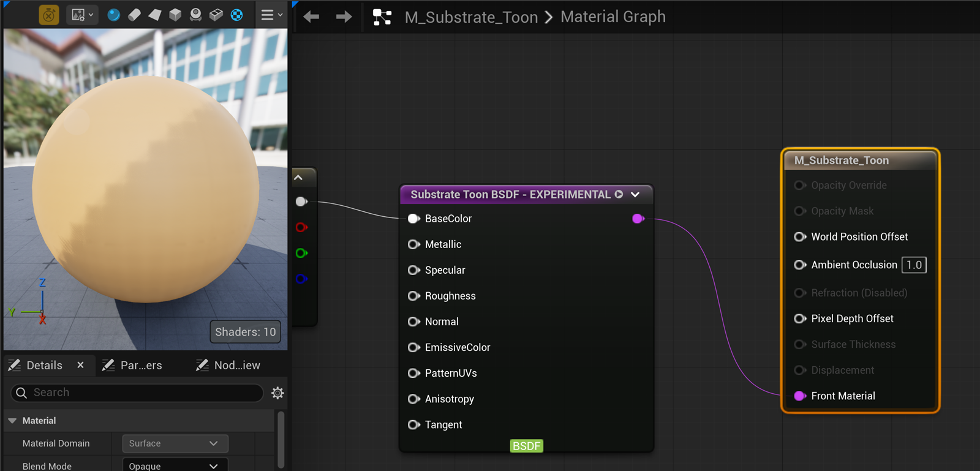The height and width of the screenshot is (471, 980).
Task: Click the Normal input pin
Action: pos(414,322)
